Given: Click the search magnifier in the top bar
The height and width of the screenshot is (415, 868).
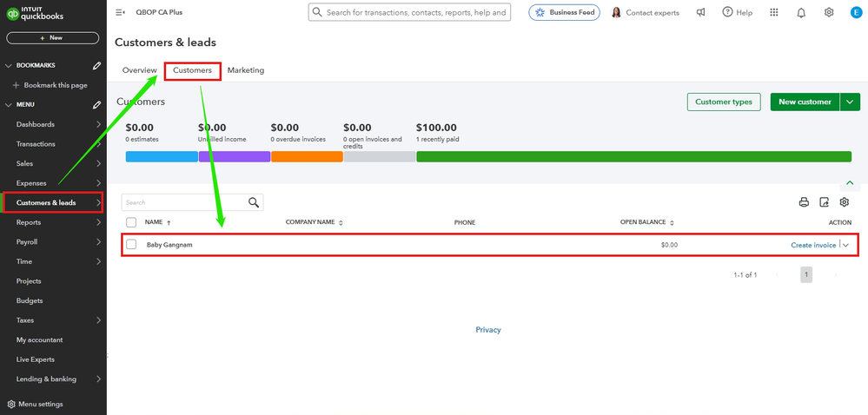Looking at the screenshot, I should pyautogui.click(x=316, y=12).
